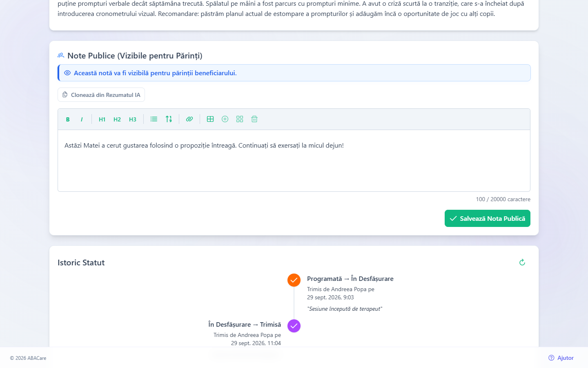Screen dimensions: 588x368
Task: Click Clonează din Rezumatul IA button
Action: [x=101, y=95]
